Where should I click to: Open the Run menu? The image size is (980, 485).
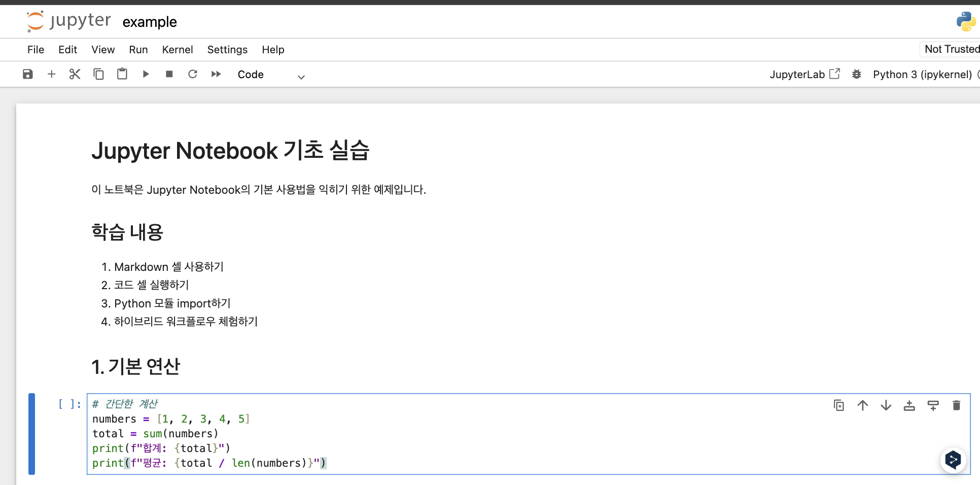138,50
